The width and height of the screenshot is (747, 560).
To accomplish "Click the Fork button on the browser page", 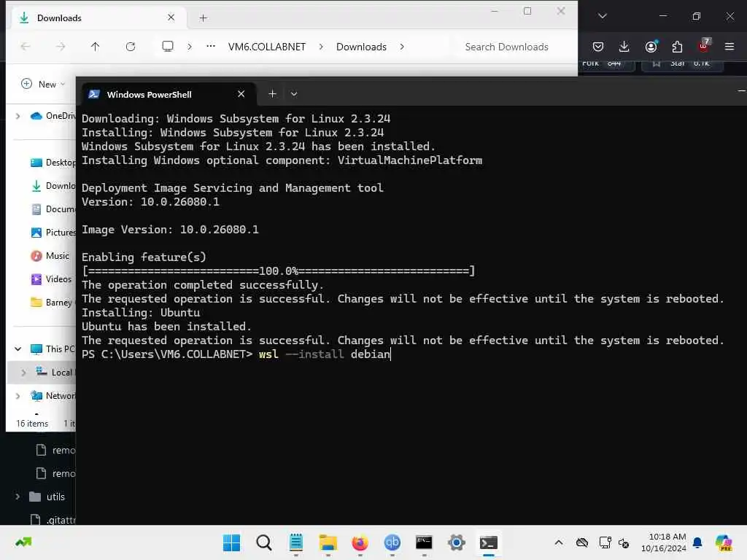I will tap(606, 64).
